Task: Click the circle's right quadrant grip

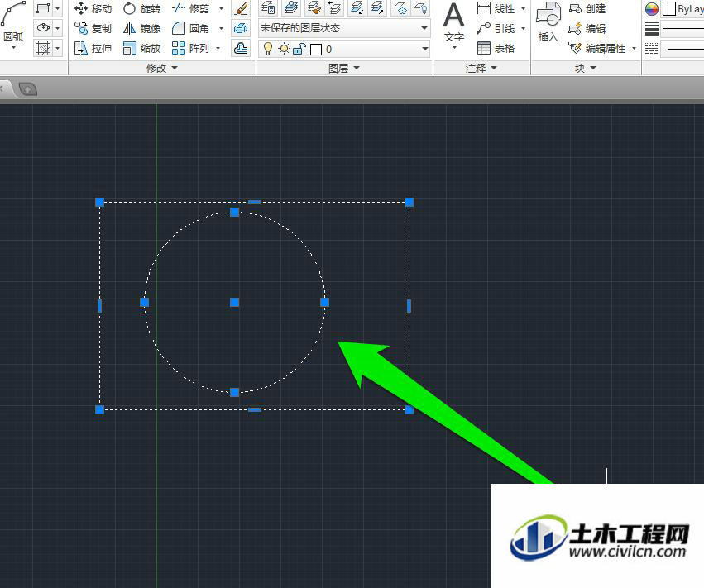Action: pyautogui.click(x=324, y=302)
